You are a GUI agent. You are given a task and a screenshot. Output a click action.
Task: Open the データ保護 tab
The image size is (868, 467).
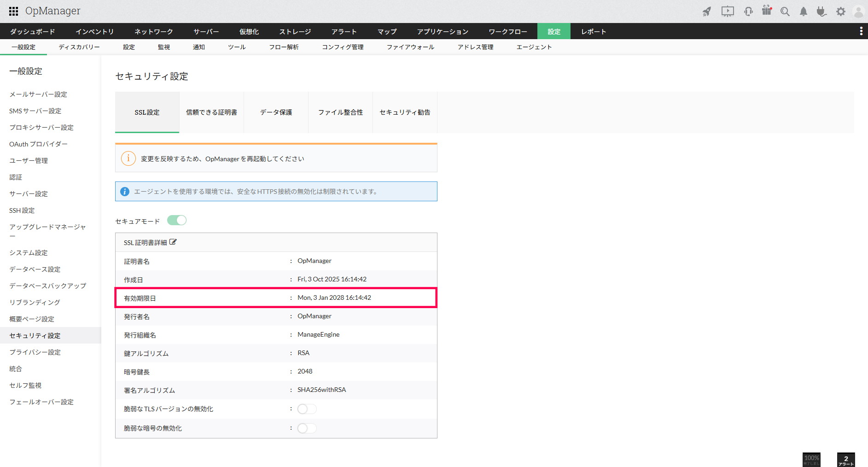276,112
